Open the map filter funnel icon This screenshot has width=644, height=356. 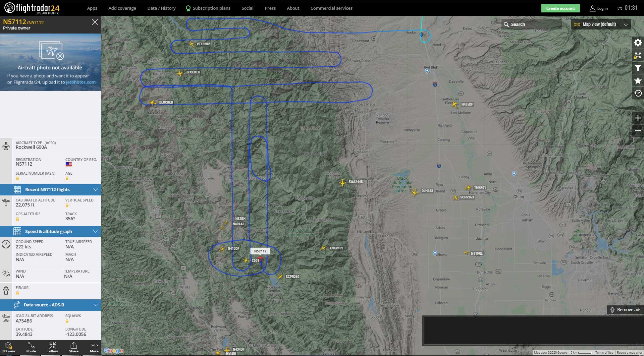pyautogui.click(x=638, y=68)
